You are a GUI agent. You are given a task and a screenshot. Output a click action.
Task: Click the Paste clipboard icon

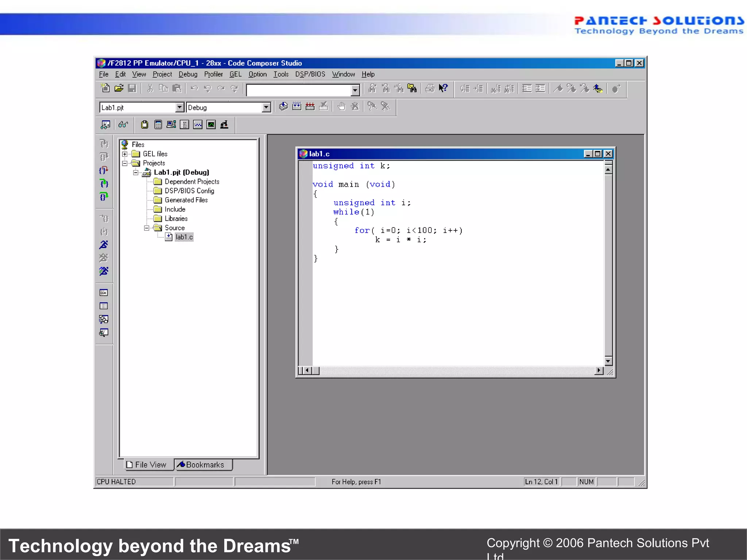[177, 88]
